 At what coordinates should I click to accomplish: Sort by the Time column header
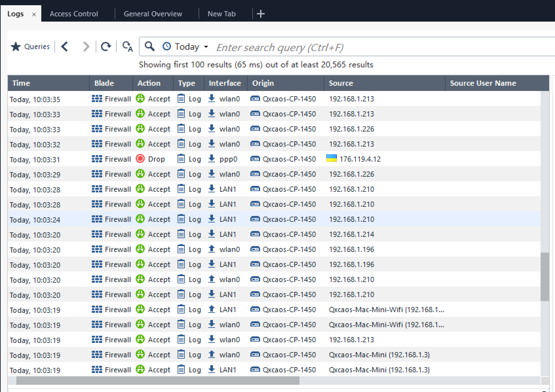click(x=48, y=83)
